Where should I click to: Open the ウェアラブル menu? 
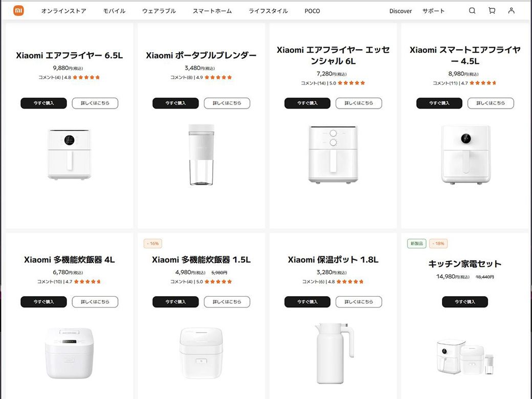(x=159, y=11)
